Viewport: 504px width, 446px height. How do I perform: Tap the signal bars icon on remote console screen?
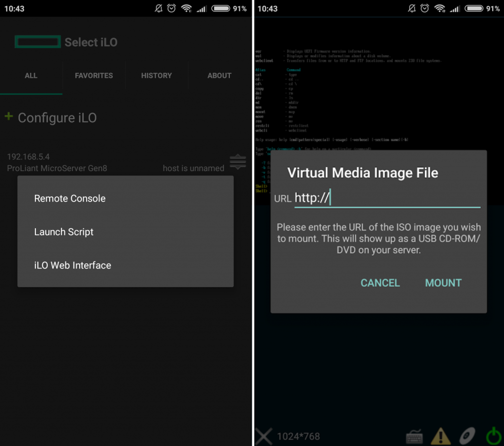455,9
